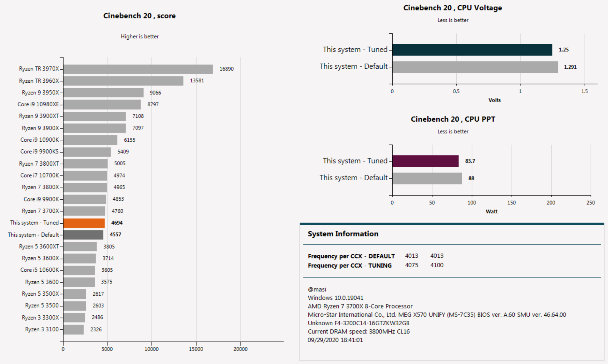
Task: Click the Ryzen 7 3700X score bar
Action: coord(84,211)
